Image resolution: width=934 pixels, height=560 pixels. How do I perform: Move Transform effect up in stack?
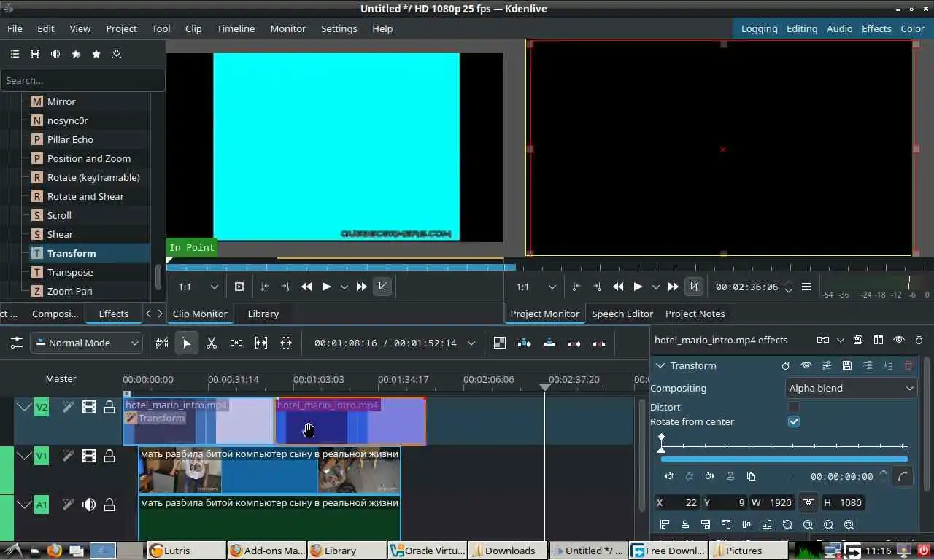[868, 365]
